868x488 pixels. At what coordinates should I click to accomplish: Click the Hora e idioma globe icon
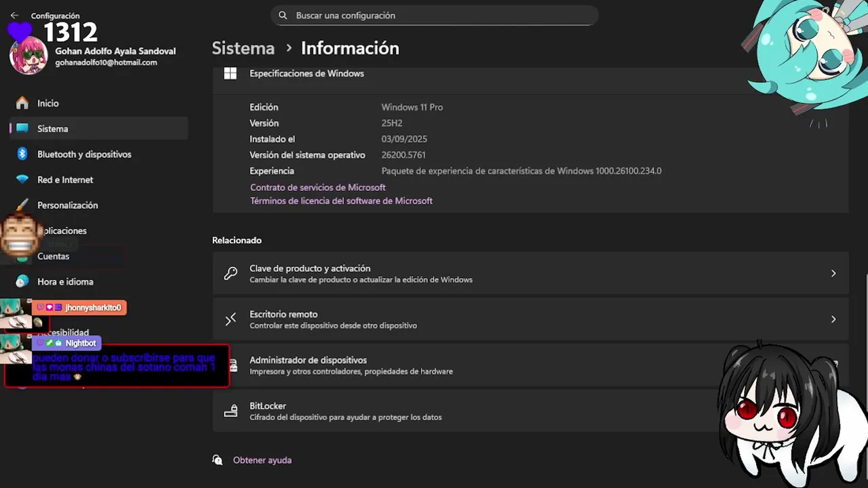pyautogui.click(x=22, y=281)
